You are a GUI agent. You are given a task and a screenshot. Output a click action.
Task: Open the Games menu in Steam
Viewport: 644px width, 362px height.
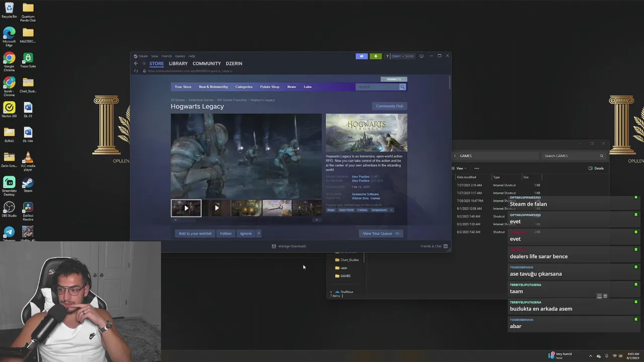[180, 56]
